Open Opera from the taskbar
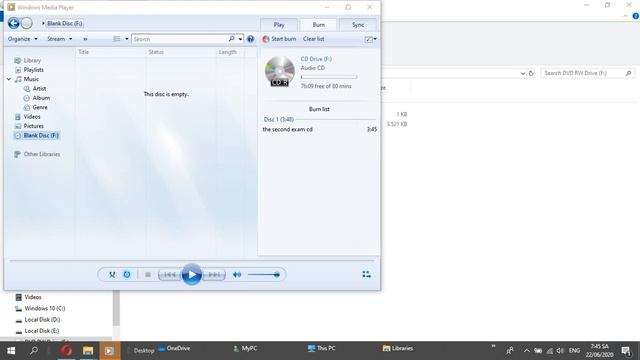This screenshot has height=360, width=640. pos(66,351)
